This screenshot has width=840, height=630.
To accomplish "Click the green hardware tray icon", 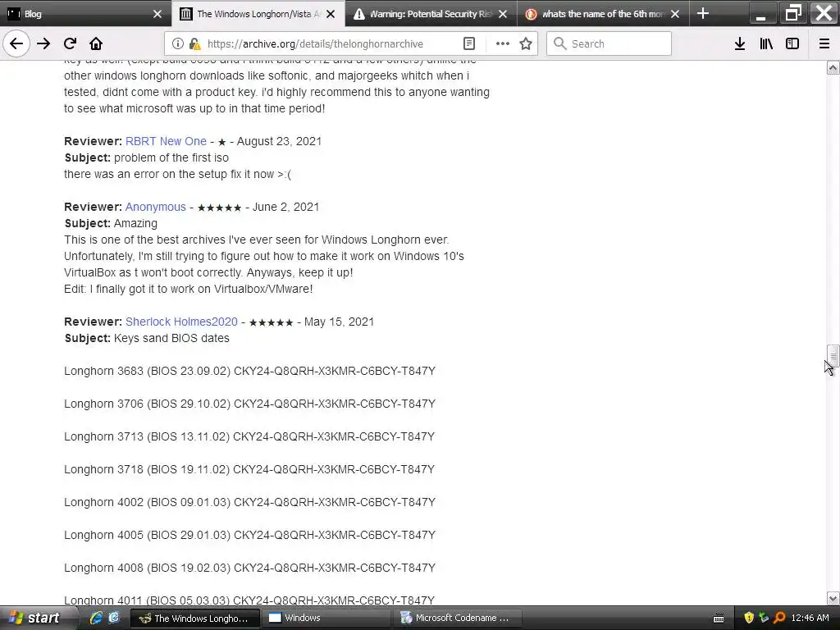I will [764, 619].
